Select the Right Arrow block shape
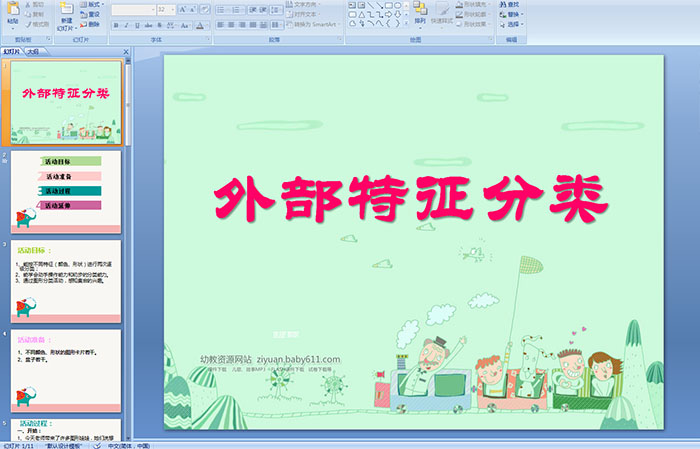Image resolution: width=700 pixels, height=449 pixels. click(388, 14)
